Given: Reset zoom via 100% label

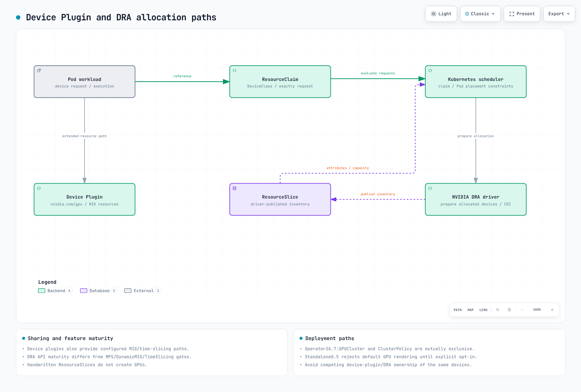Looking at the screenshot, I should coord(537,310).
